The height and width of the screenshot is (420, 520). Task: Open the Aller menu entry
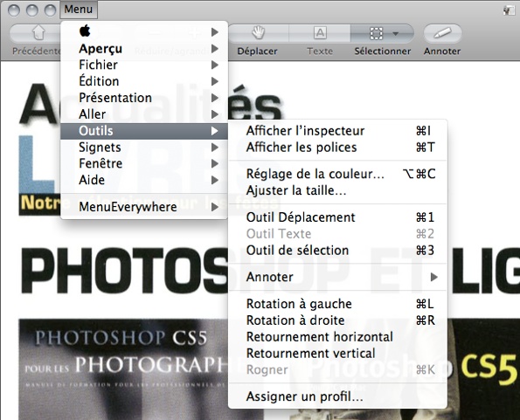[144, 114]
